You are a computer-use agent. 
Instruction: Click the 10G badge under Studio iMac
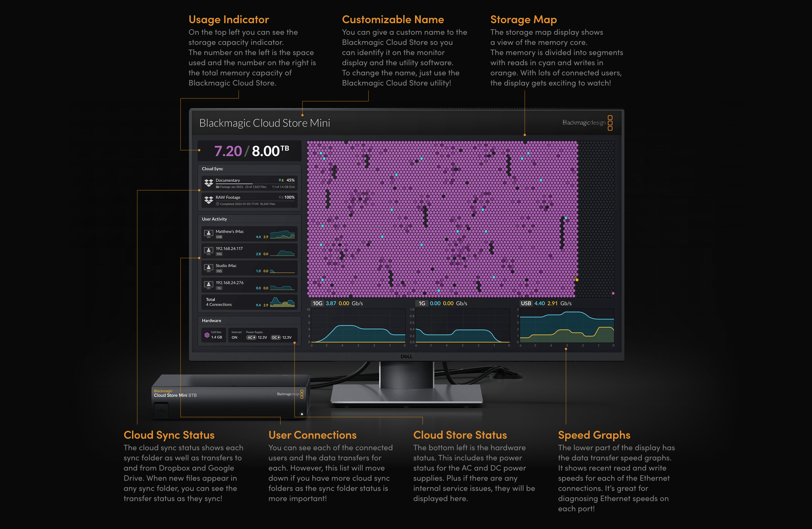(219, 271)
